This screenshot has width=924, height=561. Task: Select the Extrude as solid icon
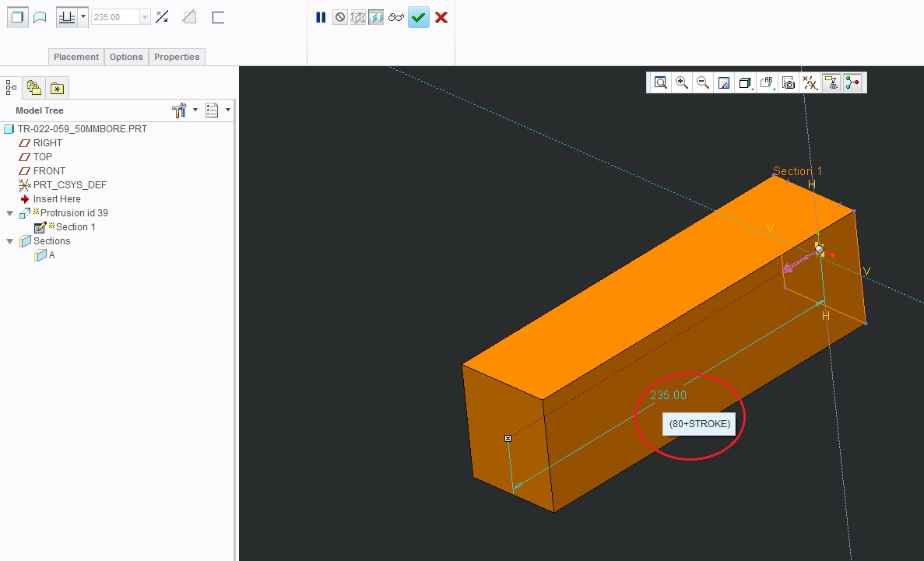coord(16,16)
